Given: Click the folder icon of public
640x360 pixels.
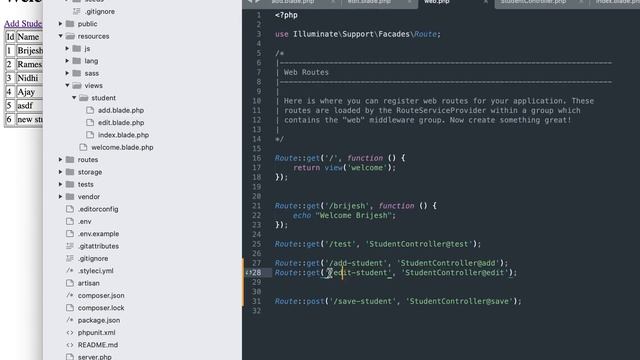Looking at the screenshot, I should click(x=70, y=24).
